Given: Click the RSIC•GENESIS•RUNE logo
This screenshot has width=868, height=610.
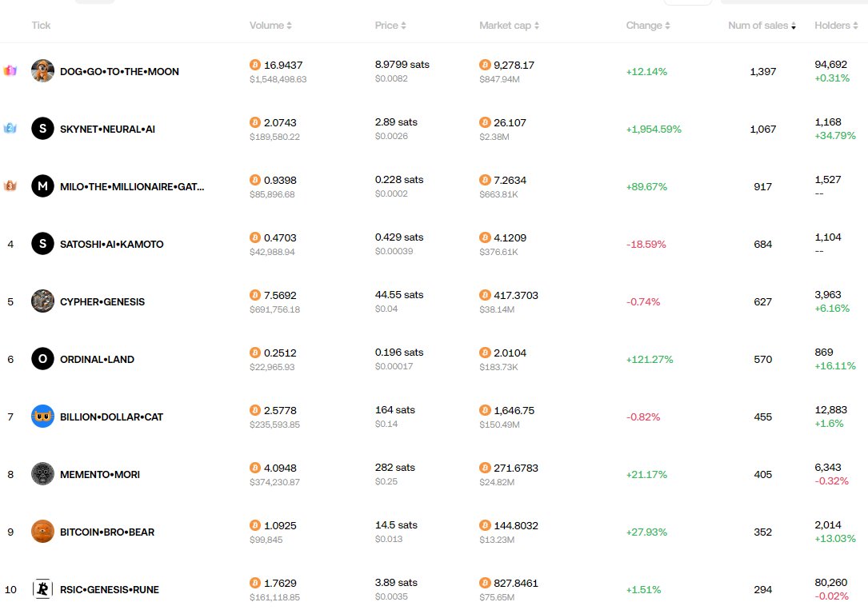Looking at the screenshot, I should [x=42, y=589].
